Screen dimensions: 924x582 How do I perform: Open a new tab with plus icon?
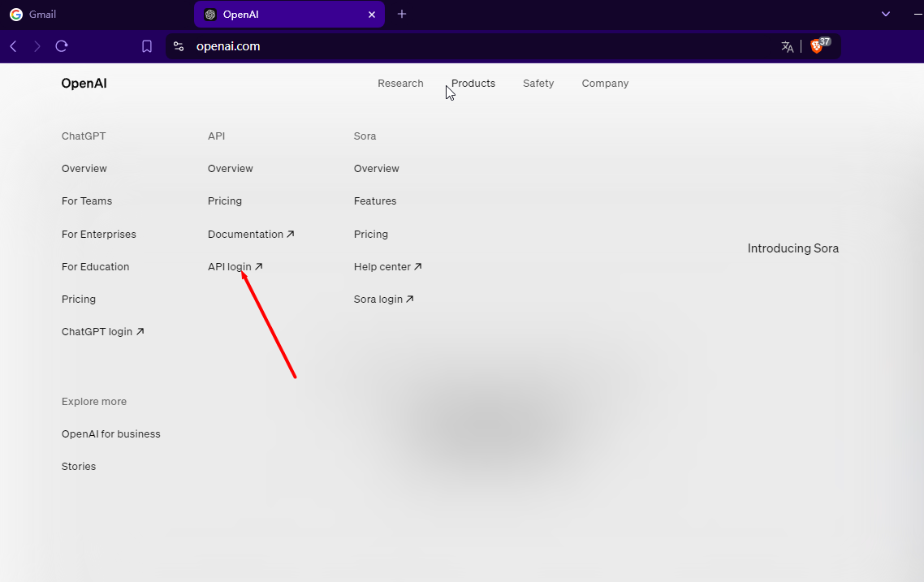[x=402, y=14]
